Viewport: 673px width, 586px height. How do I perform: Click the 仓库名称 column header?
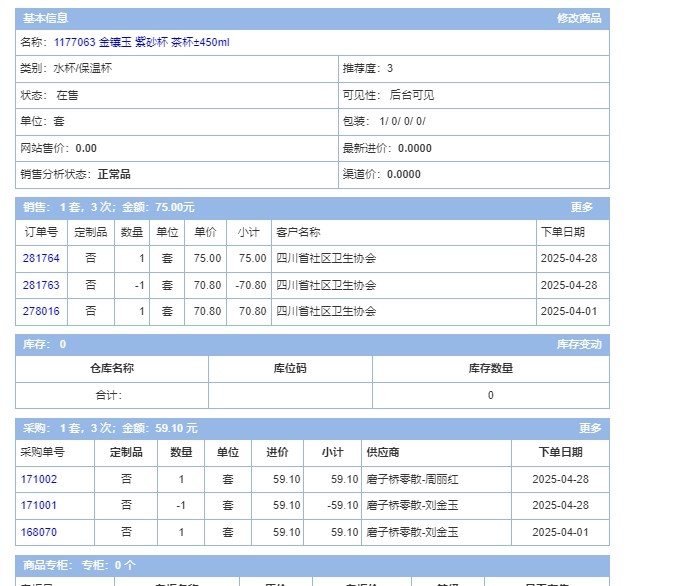click(112, 368)
